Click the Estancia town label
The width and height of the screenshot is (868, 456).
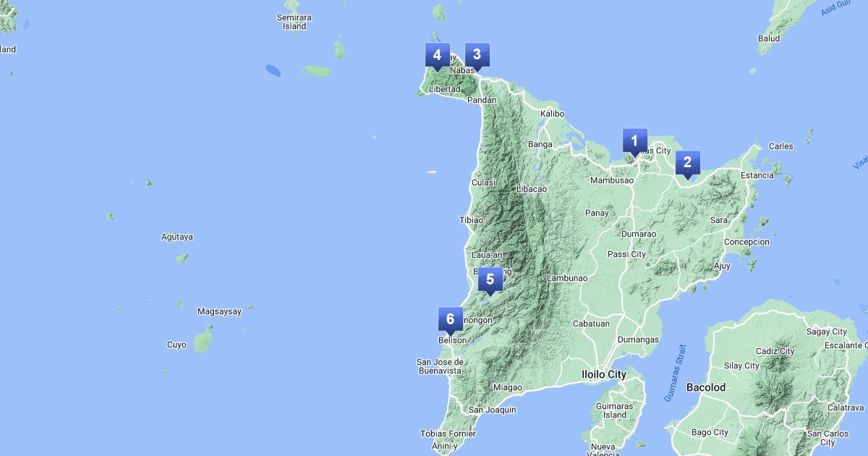point(757,175)
